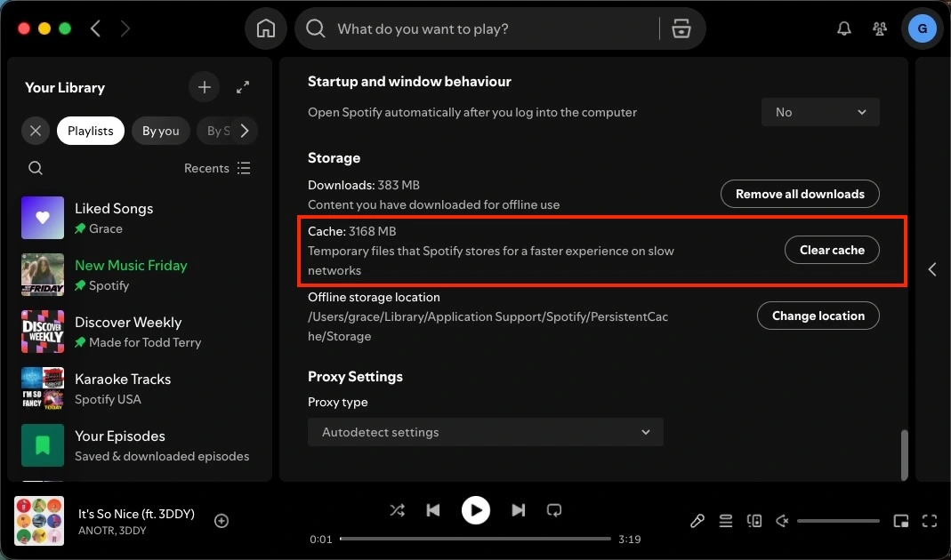Click the song progress bar
951x560 pixels.
[475, 539]
